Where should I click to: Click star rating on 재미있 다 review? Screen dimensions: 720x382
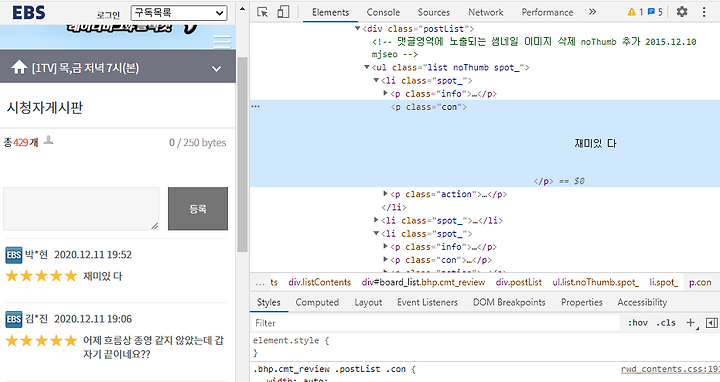tap(41, 276)
